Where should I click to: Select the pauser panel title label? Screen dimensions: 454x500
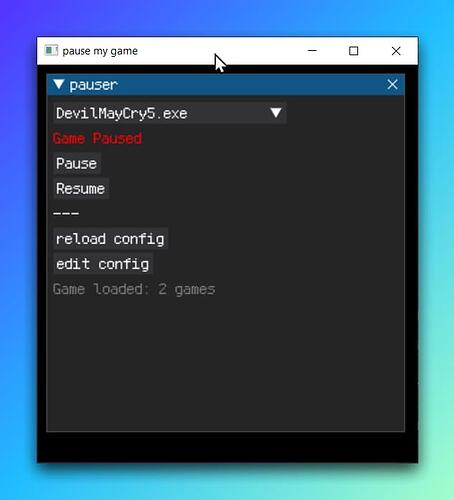94,85
